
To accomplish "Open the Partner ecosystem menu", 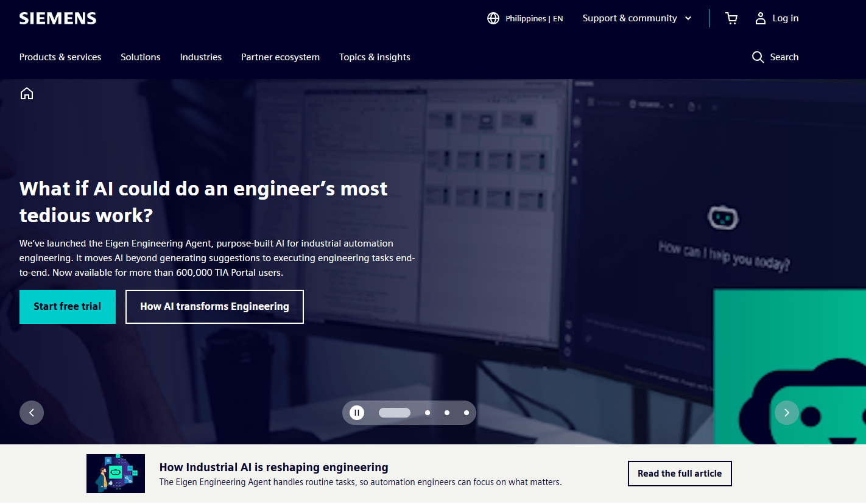I will (280, 57).
